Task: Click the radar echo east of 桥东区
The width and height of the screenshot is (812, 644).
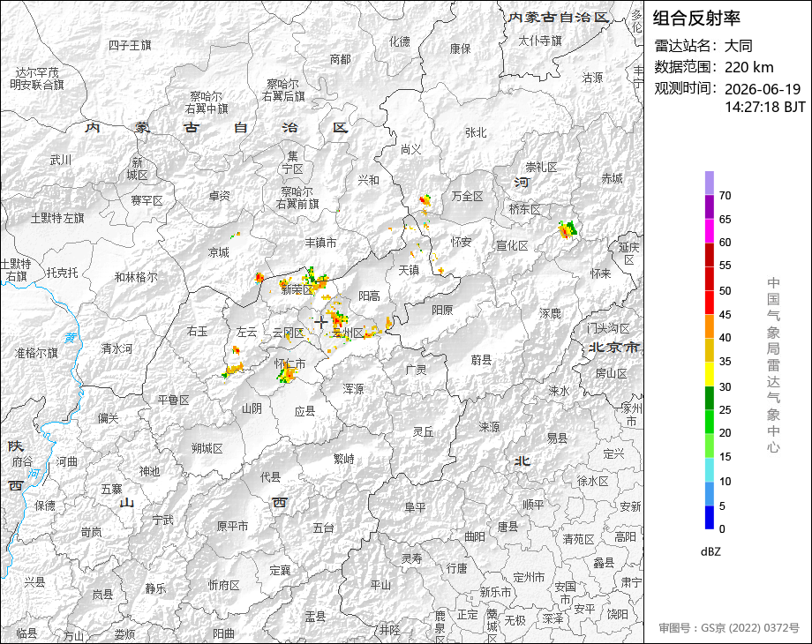Action: (x=568, y=229)
